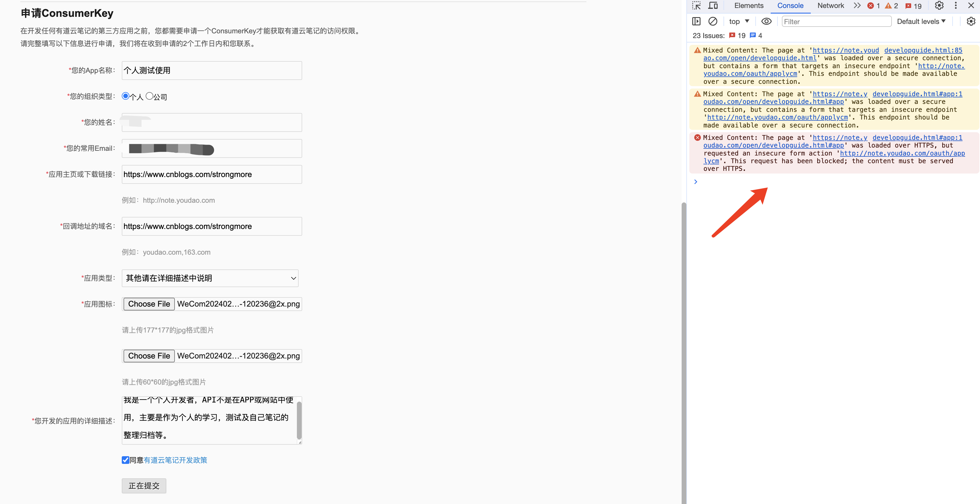Image resolution: width=980 pixels, height=504 pixels.
Task: Click the description textarea scrollbar
Action: click(x=299, y=420)
